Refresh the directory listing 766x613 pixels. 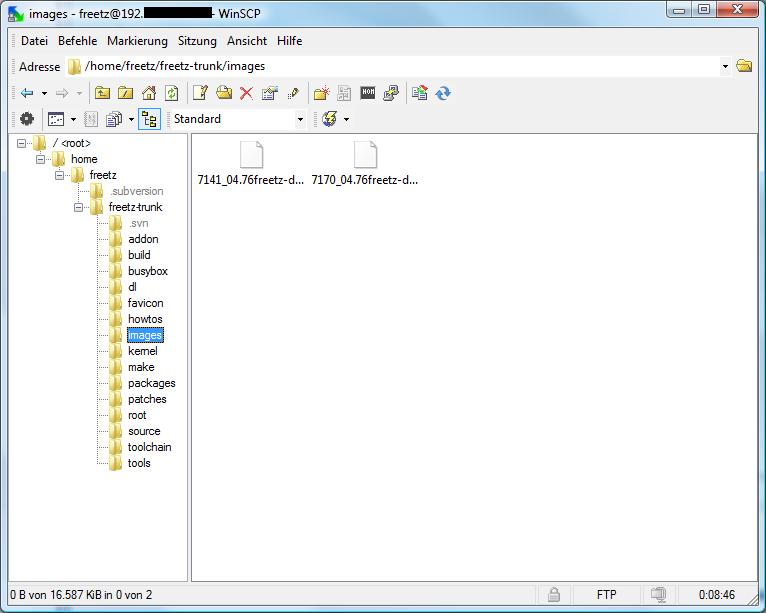click(x=172, y=93)
